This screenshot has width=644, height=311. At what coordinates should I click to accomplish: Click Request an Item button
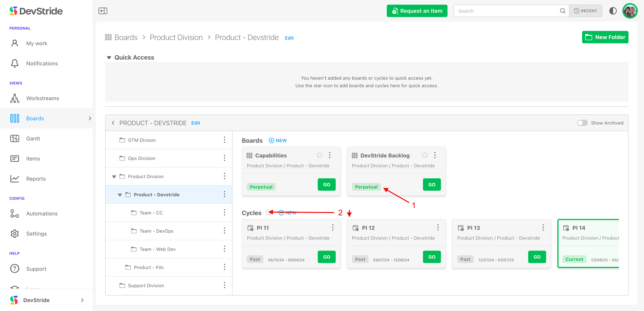[417, 11]
